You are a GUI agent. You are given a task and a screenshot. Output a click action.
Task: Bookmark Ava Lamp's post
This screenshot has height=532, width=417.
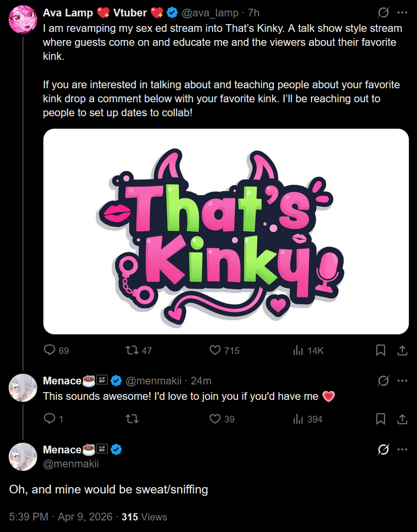tap(381, 350)
